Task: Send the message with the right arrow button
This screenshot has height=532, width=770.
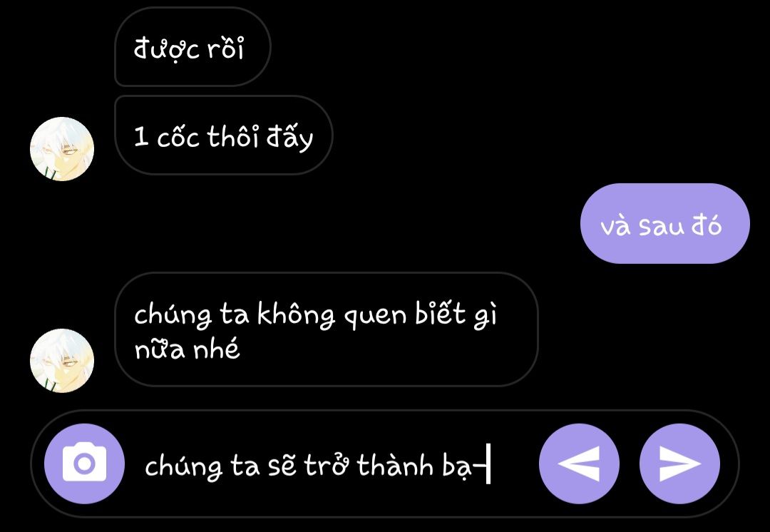Action: [679, 464]
